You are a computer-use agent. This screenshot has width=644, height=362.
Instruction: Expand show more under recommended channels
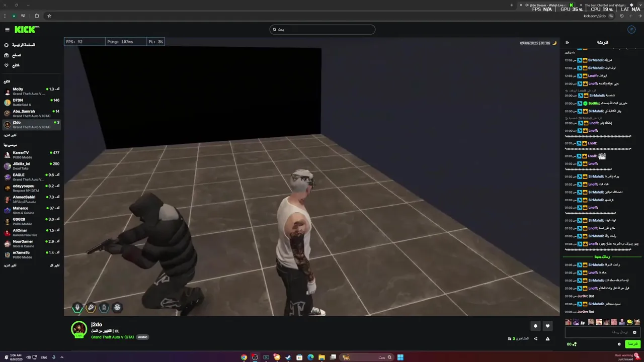coord(10,265)
